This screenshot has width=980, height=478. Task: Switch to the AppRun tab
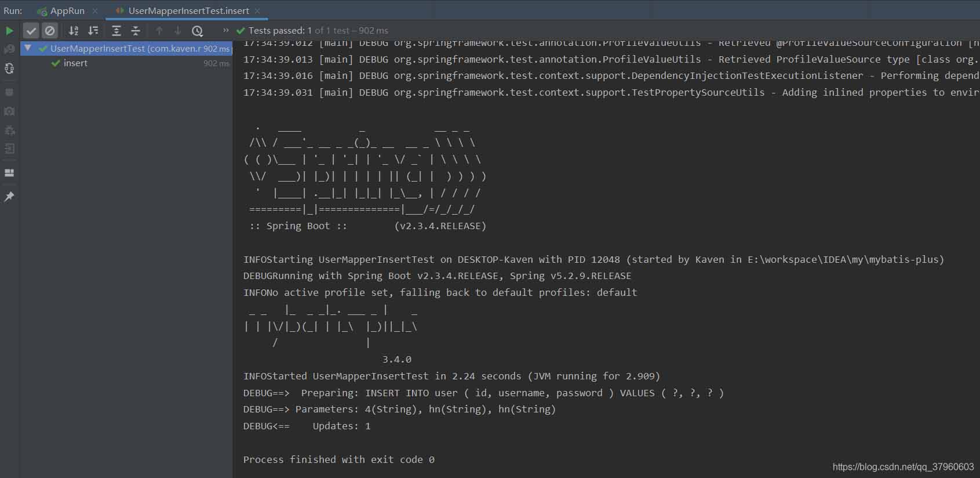click(x=67, y=11)
